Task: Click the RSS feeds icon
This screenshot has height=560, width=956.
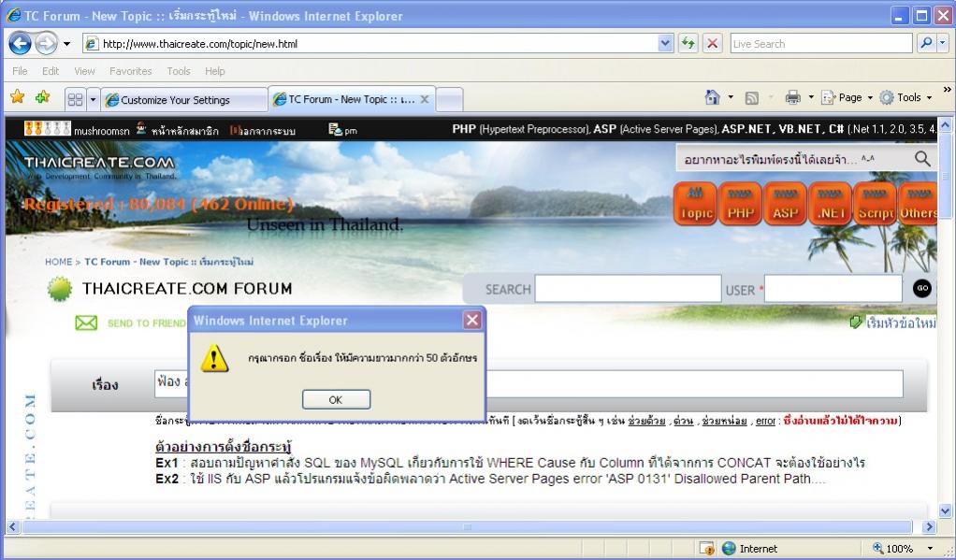Action: [752, 97]
